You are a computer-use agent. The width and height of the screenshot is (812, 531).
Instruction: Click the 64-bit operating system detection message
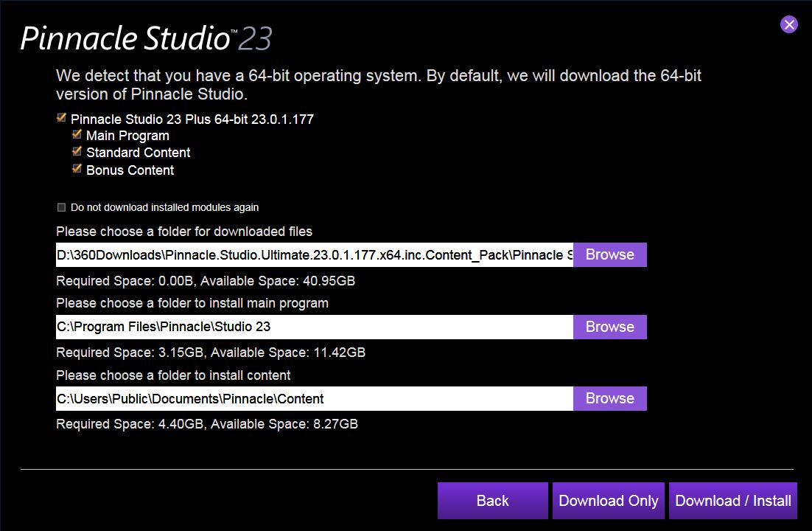click(379, 85)
